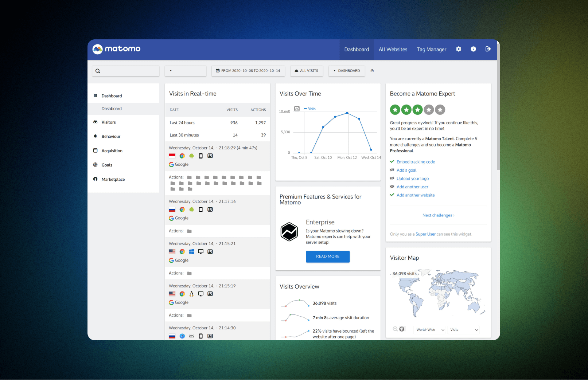Click Android icon in 21:17:16 visit
Viewport: 588px width, 380px height.
(191, 209)
